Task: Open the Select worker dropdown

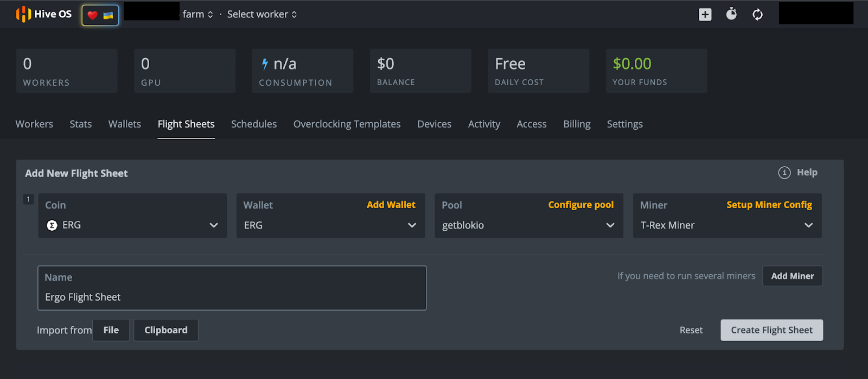Action: click(262, 14)
